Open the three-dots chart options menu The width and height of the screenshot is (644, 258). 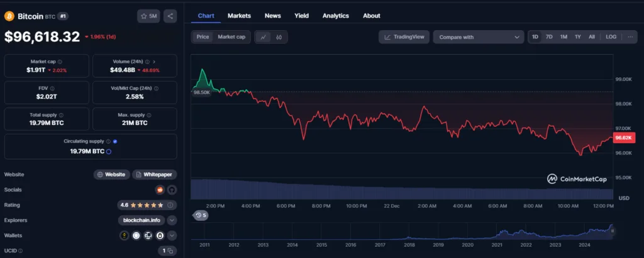pos(630,37)
